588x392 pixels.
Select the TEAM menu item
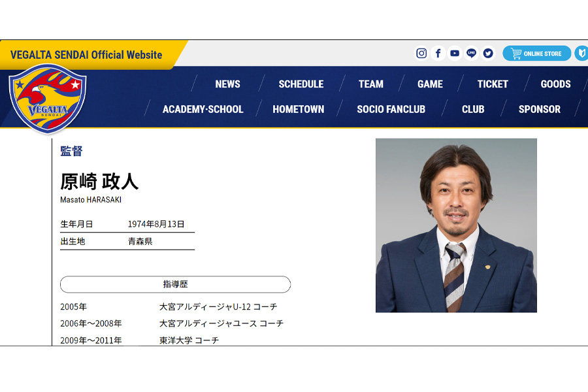tap(370, 84)
